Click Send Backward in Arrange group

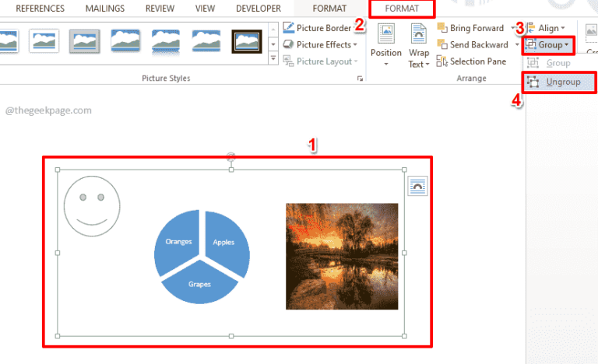(x=474, y=44)
